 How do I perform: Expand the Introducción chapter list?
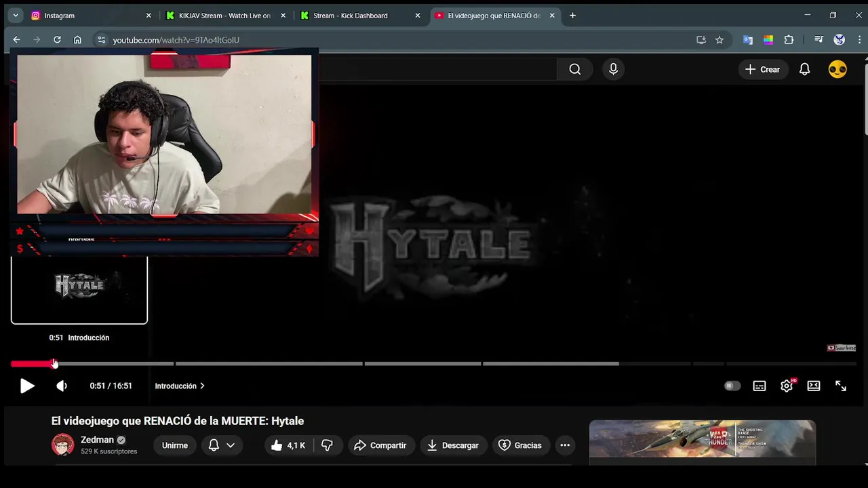point(180,386)
